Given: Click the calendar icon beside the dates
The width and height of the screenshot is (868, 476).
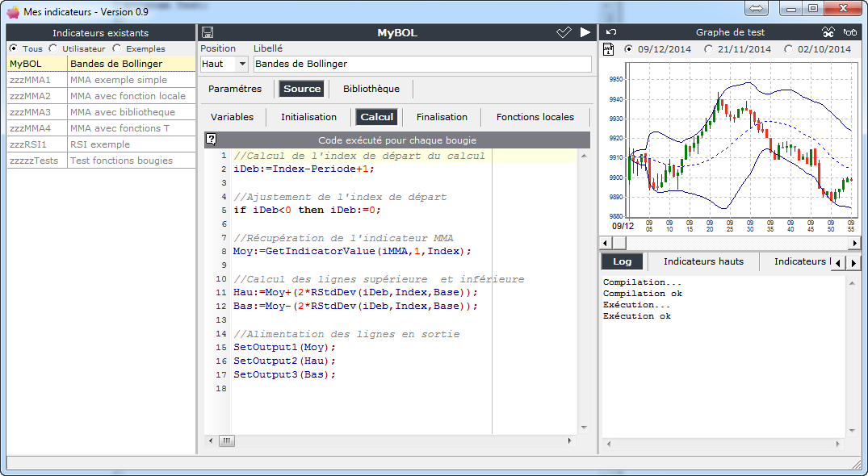Looking at the screenshot, I should [609, 49].
